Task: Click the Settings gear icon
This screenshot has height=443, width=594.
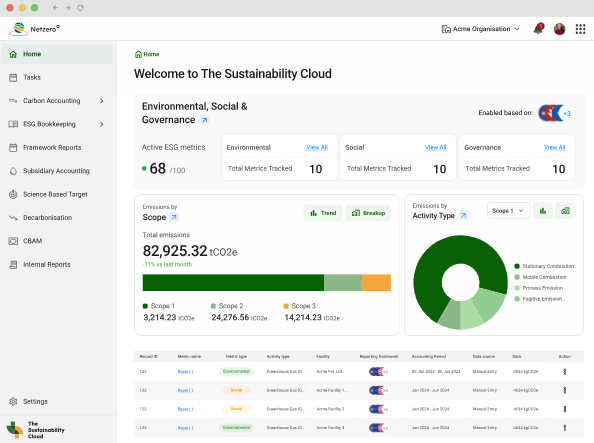Action: click(x=13, y=401)
